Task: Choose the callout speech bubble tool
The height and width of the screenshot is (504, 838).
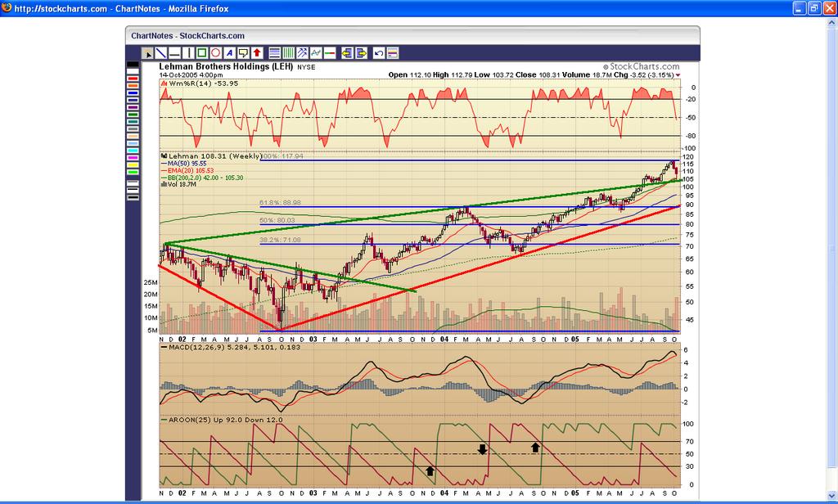Action: click(x=243, y=53)
